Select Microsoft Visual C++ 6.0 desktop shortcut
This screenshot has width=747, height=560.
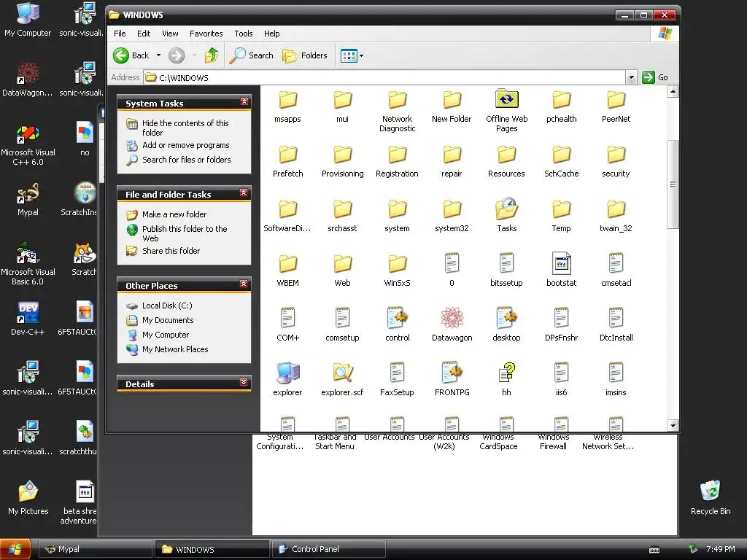[x=28, y=145]
